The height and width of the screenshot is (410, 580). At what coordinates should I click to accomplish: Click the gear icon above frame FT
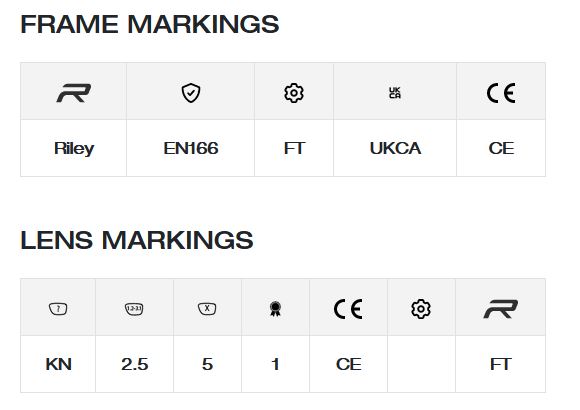[x=294, y=93]
